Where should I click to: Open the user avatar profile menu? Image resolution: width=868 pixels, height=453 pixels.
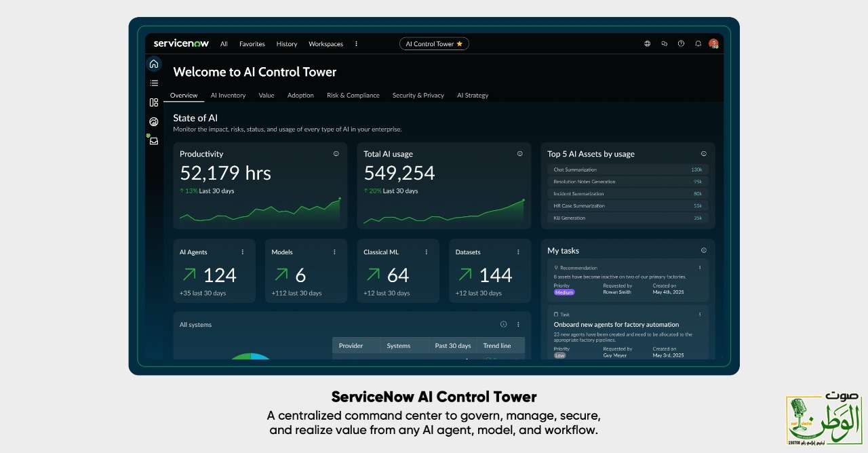(713, 43)
